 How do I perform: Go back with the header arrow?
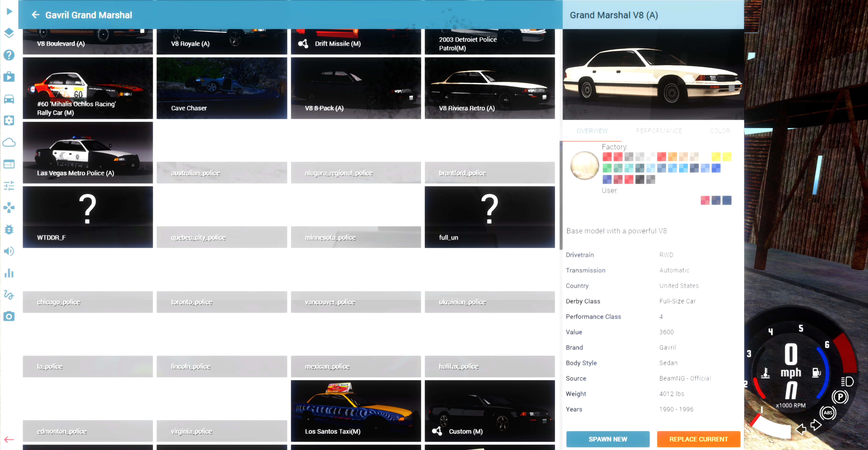click(x=35, y=15)
